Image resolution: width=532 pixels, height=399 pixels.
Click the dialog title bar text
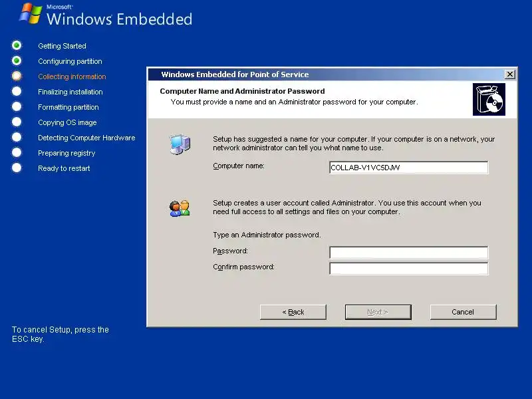click(x=235, y=74)
